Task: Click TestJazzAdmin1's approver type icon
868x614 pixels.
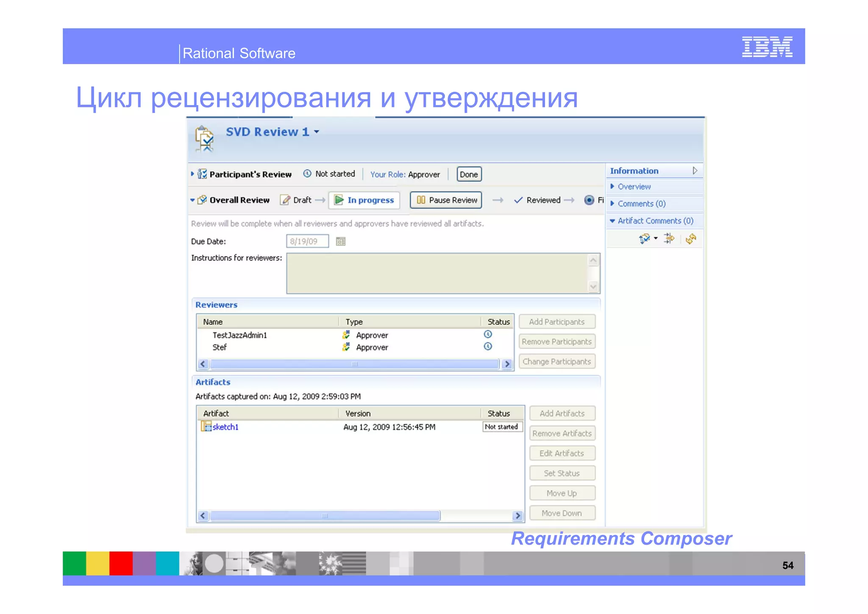Action: tap(346, 335)
